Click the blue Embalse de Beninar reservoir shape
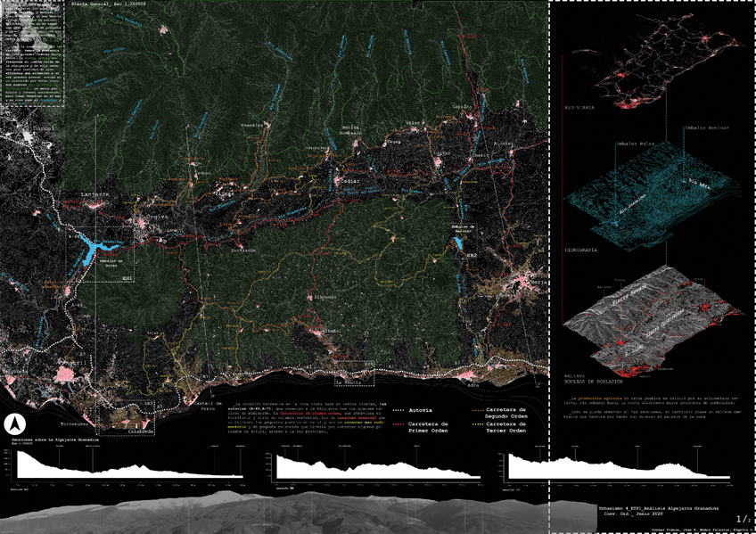The width and height of the screenshot is (756, 534). 458,242
